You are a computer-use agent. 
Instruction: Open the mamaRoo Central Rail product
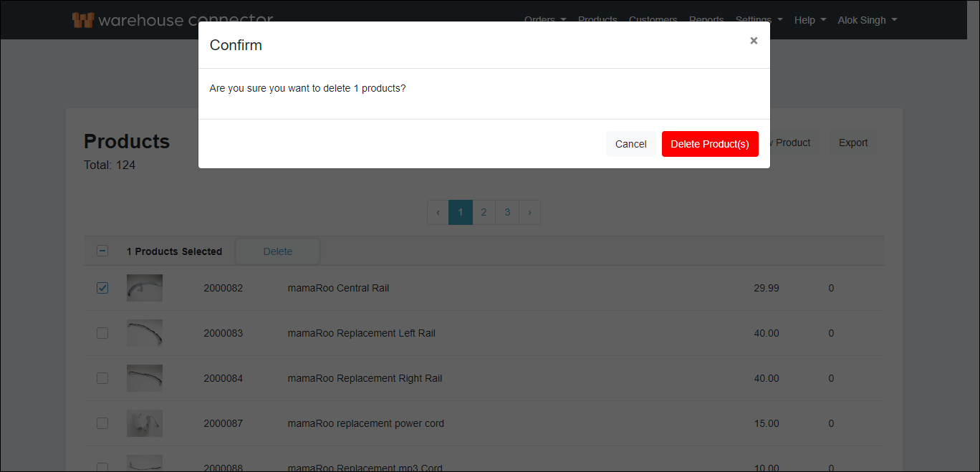tap(338, 287)
